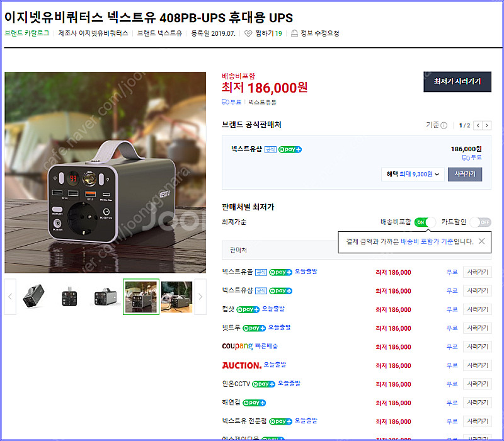Click 최저 186,000 price in AUCTION row
This screenshot has height=441, width=504.
(393, 366)
